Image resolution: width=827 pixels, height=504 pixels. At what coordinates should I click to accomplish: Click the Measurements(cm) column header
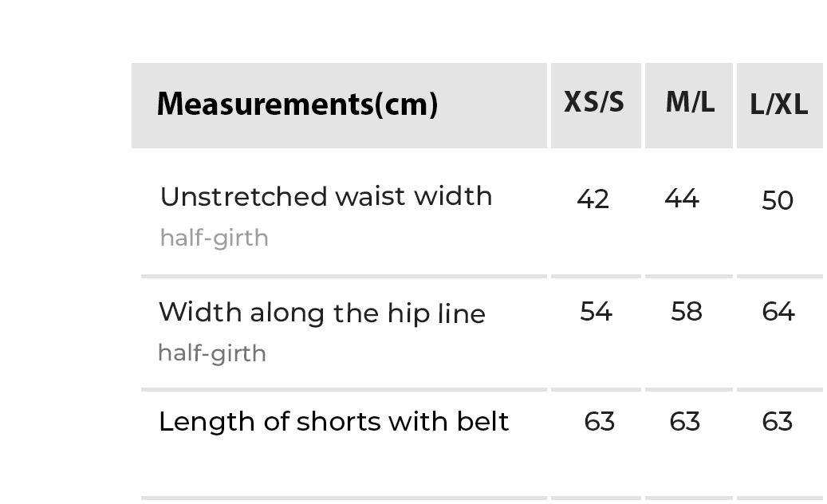point(297,104)
